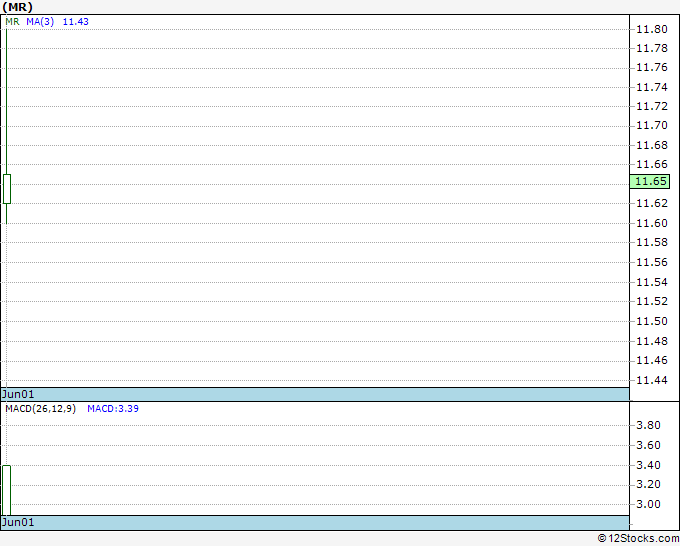
Task: Click the 11.60 price axis label
Action: click(651, 223)
